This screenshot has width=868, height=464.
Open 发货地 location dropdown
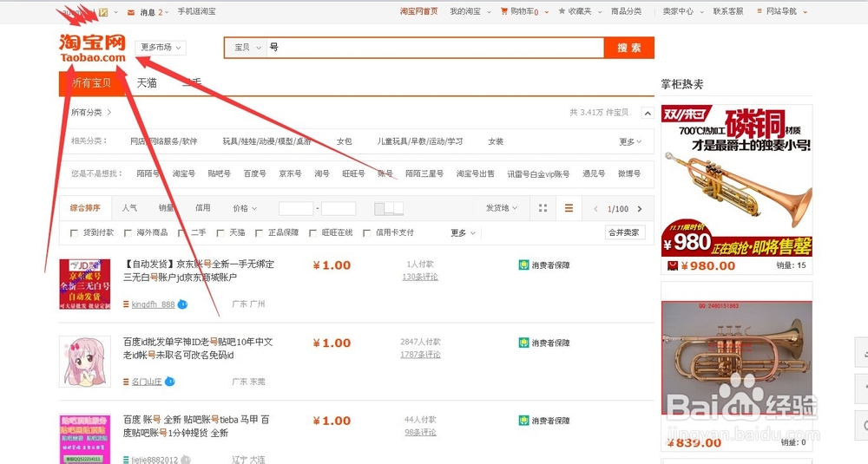pos(502,208)
